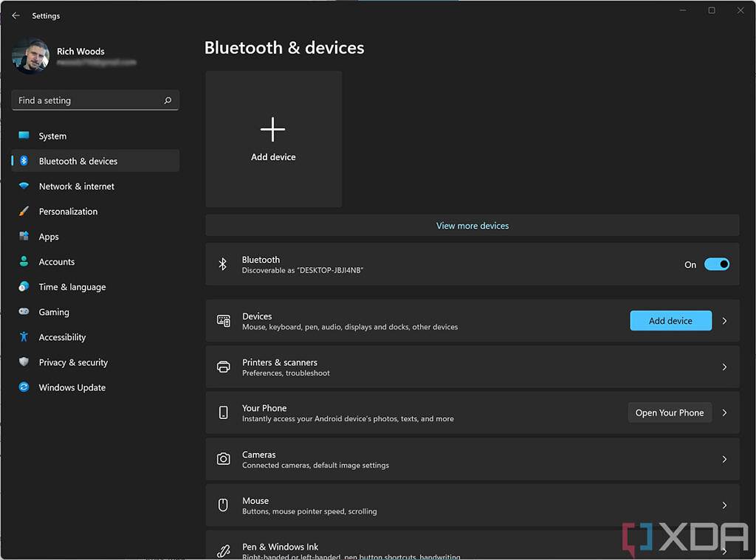Click the large plus Add device tile
The width and height of the screenshot is (756, 560).
click(273, 139)
